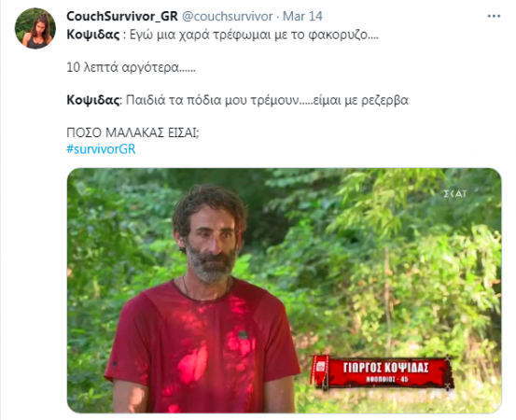Click the small logo left of name banner
This screenshot has width=516, height=420.
(x=320, y=367)
